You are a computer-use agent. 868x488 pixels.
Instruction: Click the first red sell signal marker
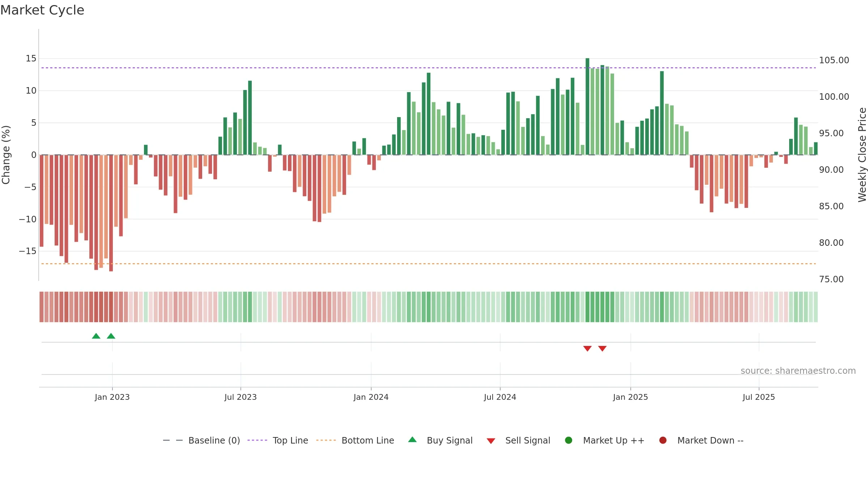(587, 348)
